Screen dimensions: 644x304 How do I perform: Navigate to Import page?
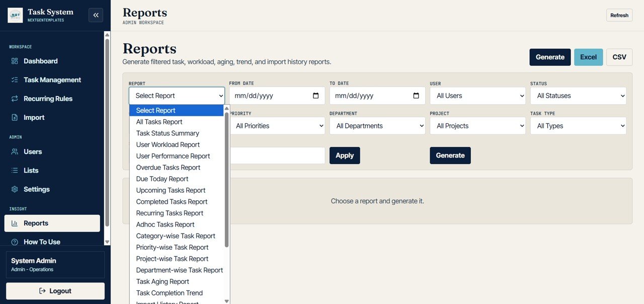click(52, 117)
